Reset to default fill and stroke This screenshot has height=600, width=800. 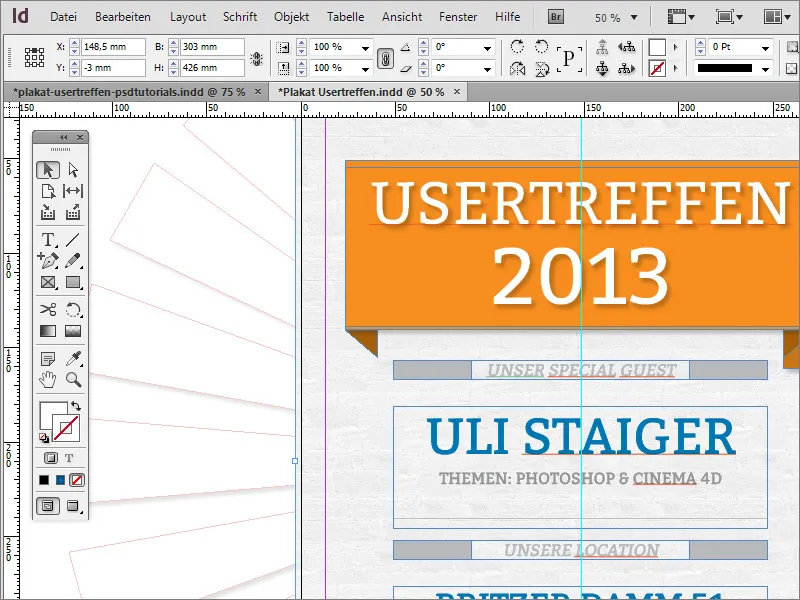(44, 438)
